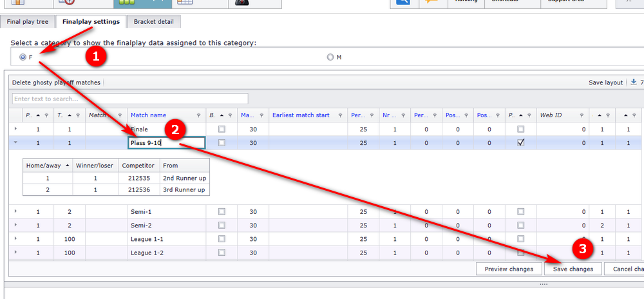Expand the League 1-1 row details

click(15, 239)
